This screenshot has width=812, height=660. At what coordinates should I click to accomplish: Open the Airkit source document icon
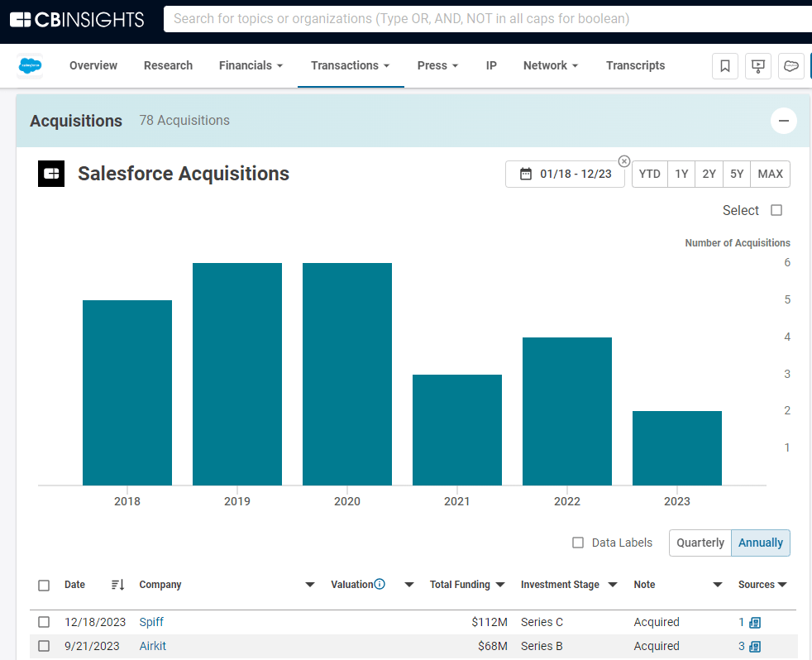click(755, 647)
